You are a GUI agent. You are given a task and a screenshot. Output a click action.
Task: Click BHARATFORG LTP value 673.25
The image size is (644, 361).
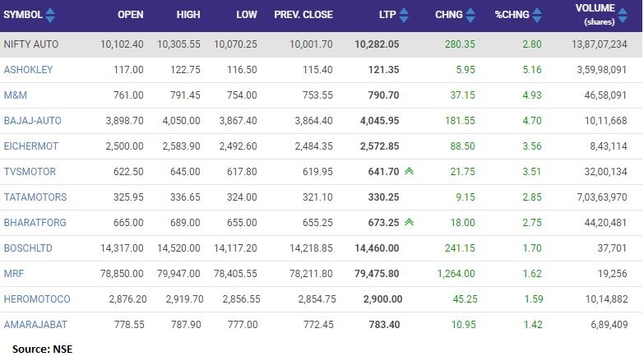coord(383,223)
